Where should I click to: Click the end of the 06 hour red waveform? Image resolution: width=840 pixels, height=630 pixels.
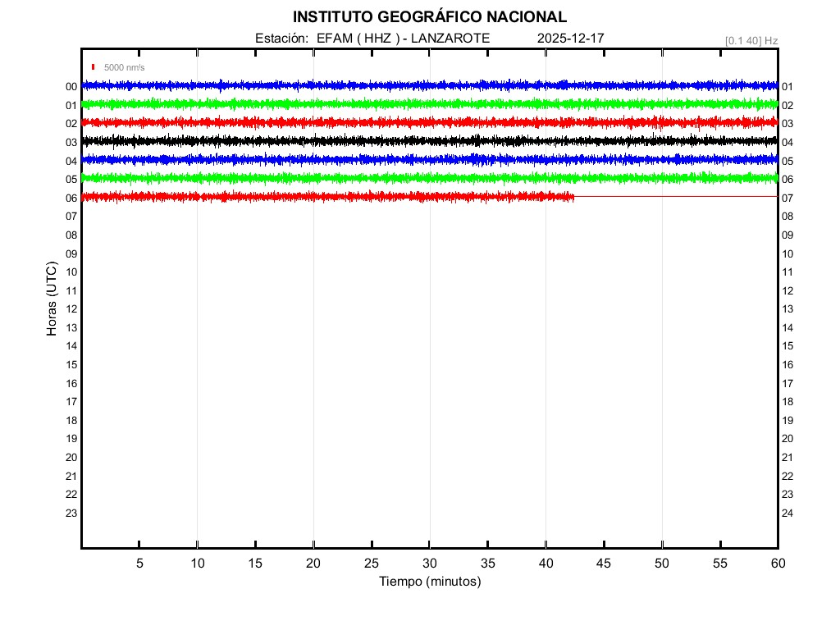coord(572,197)
